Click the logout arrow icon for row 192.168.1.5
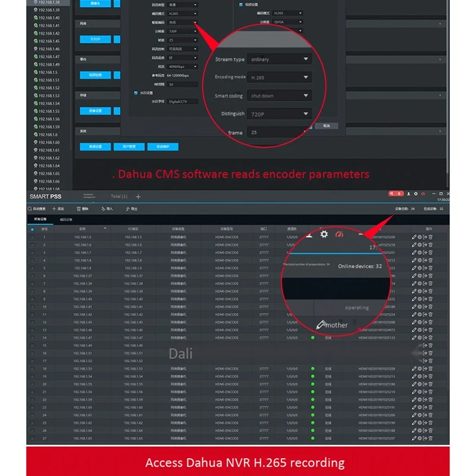The image size is (476, 476). pyautogui.click(x=425, y=237)
